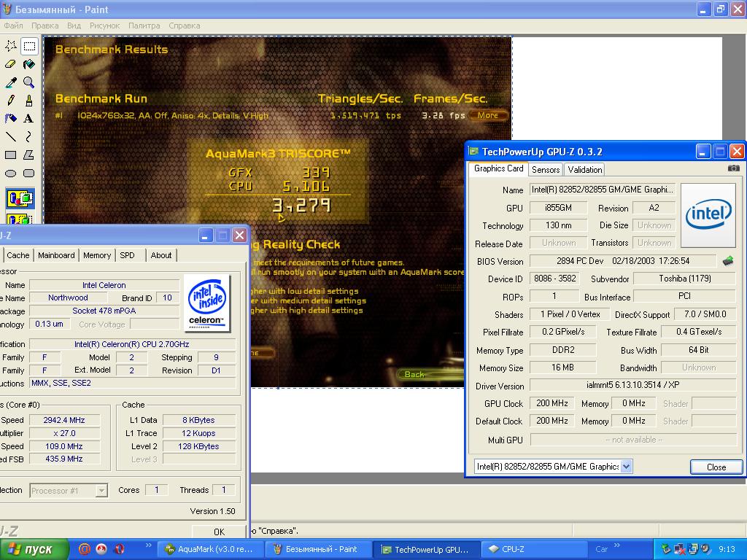Expand hidden Quick Launch icons chevron

[x=148, y=545]
